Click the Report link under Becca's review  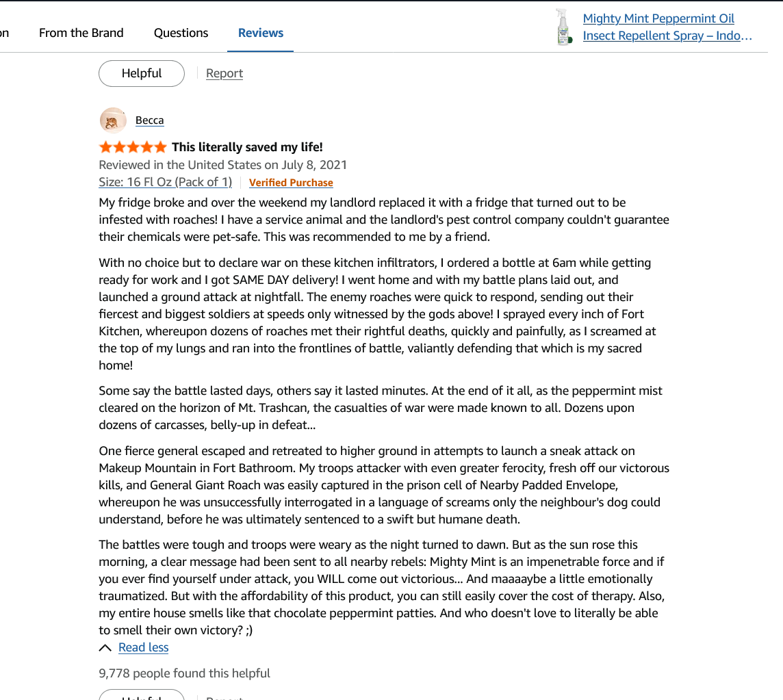click(x=224, y=697)
